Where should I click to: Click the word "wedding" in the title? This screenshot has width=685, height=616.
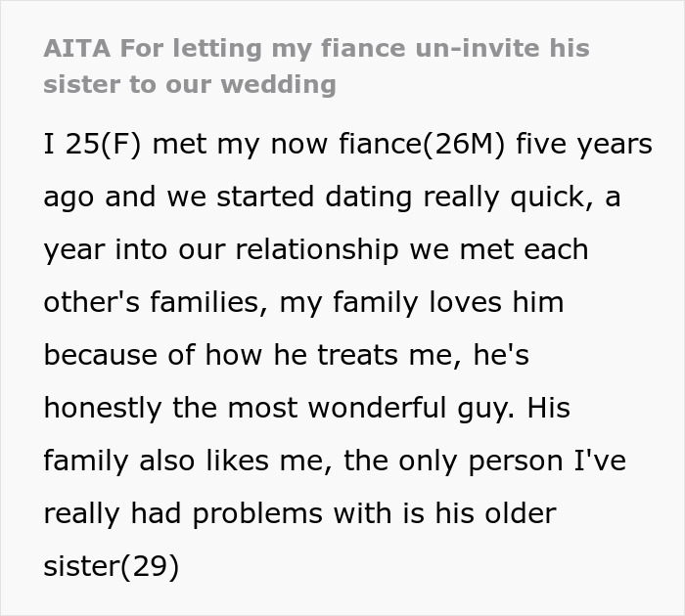(279, 84)
